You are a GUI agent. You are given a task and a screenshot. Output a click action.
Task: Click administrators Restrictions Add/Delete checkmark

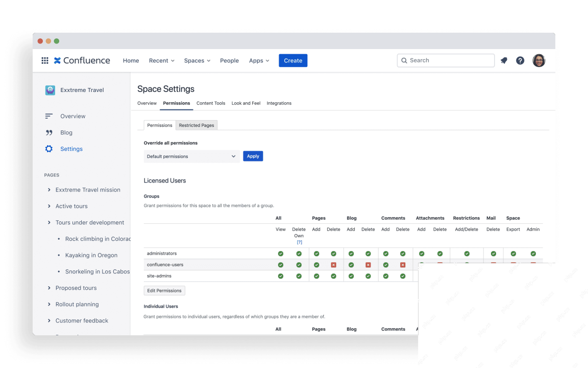pyautogui.click(x=467, y=254)
